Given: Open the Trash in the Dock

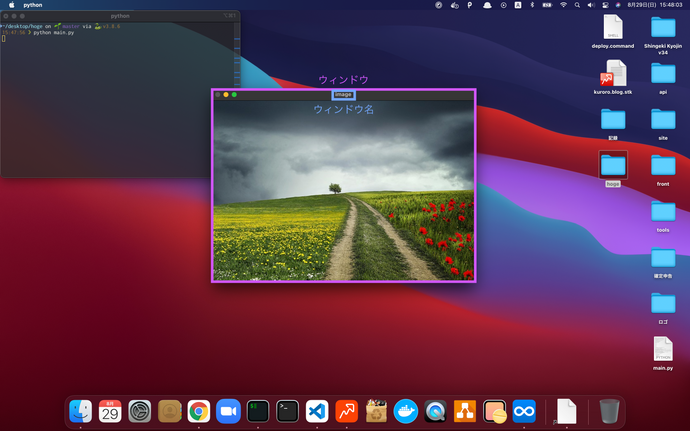Looking at the screenshot, I should pyautogui.click(x=609, y=411).
